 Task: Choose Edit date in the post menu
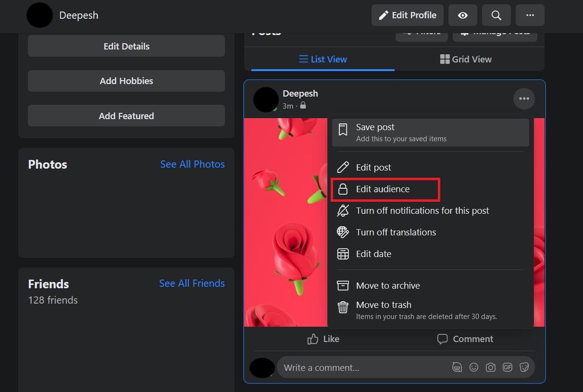point(431,254)
